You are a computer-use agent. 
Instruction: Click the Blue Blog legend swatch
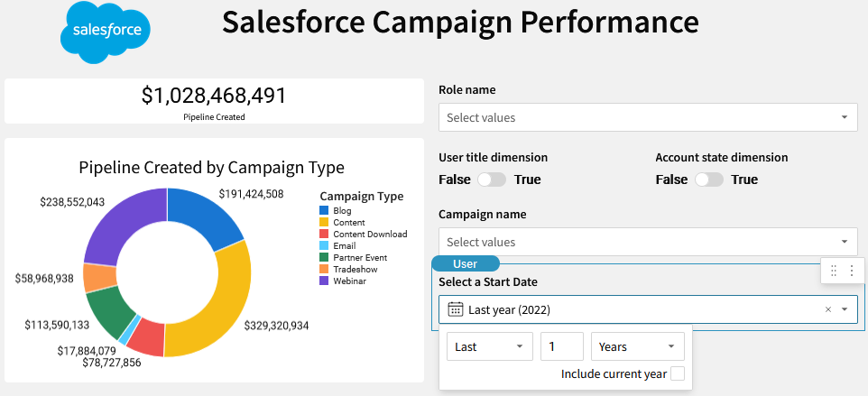[325, 211]
